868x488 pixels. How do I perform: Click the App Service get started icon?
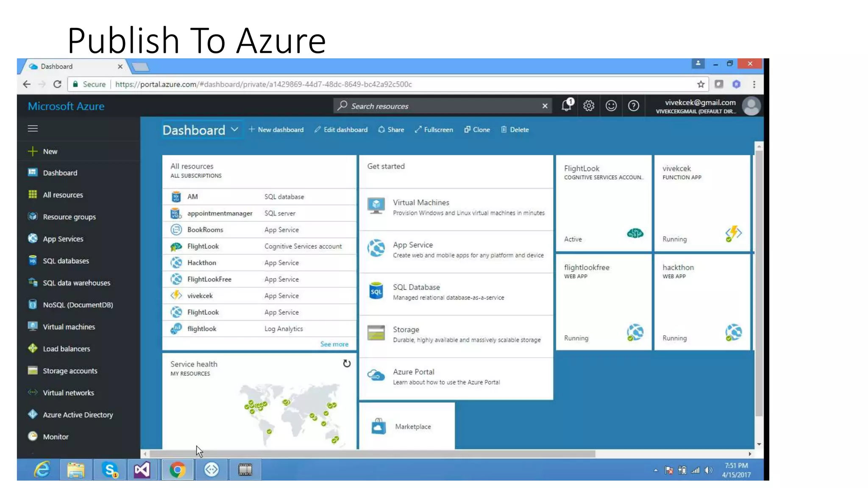pos(376,248)
